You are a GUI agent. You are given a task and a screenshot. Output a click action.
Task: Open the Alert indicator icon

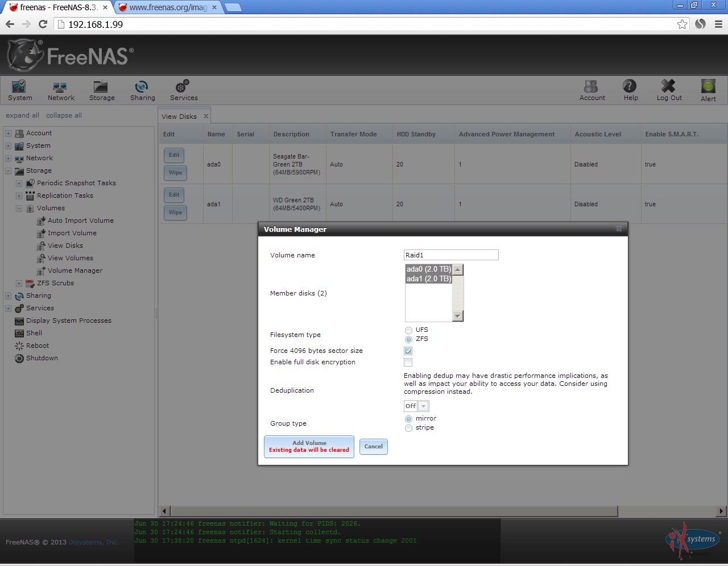[708, 90]
